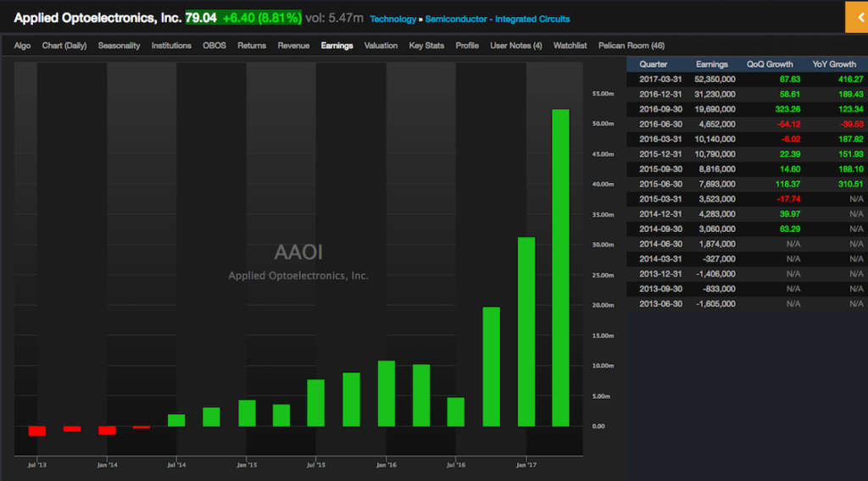
Task: Open Pelican Room (46) tab
Action: click(631, 46)
